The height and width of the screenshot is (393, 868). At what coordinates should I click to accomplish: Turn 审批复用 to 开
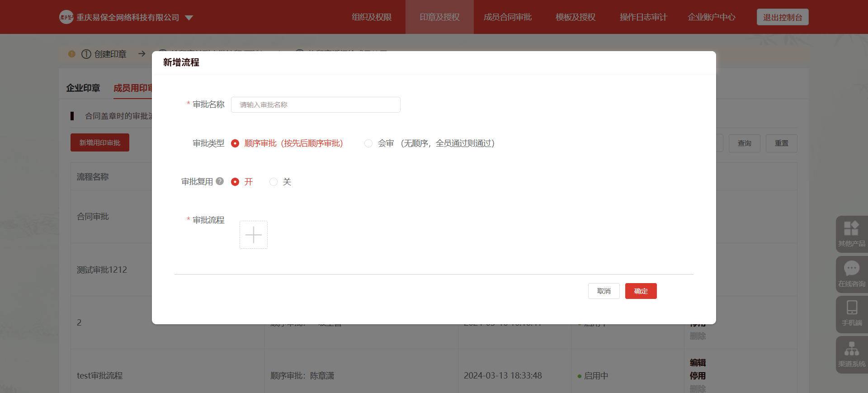[x=235, y=182]
